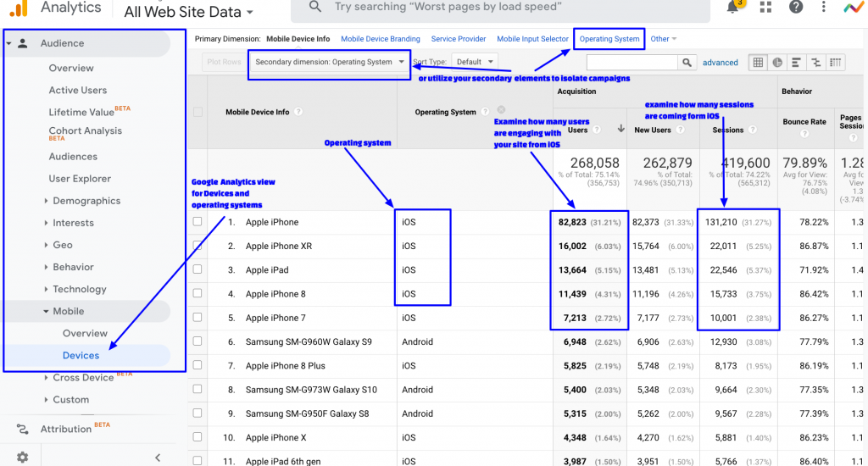Click the table filter search button

(687, 63)
